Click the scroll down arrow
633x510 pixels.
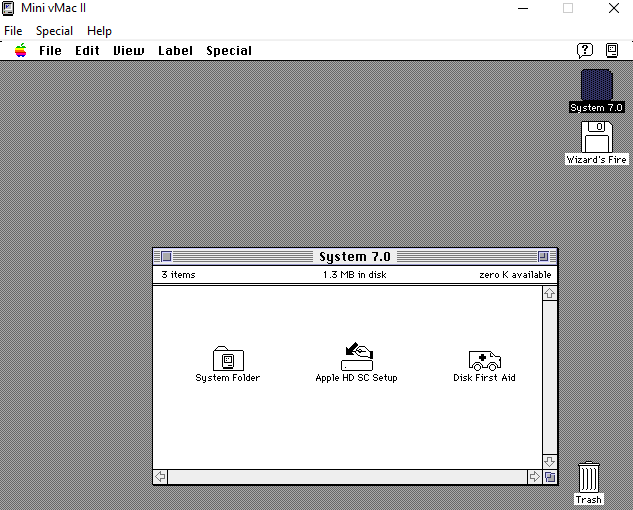click(549, 462)
